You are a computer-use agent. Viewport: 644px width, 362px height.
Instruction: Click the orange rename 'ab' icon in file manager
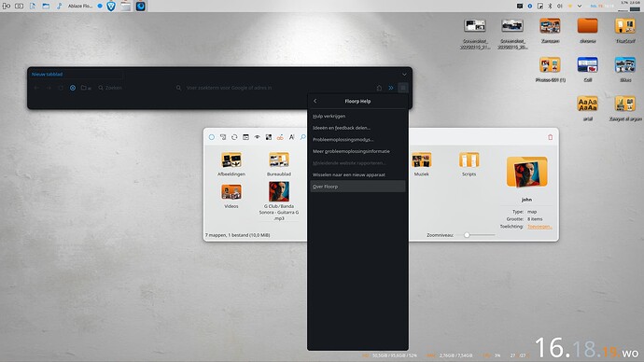pyautogui.click(x=280, y=137)
